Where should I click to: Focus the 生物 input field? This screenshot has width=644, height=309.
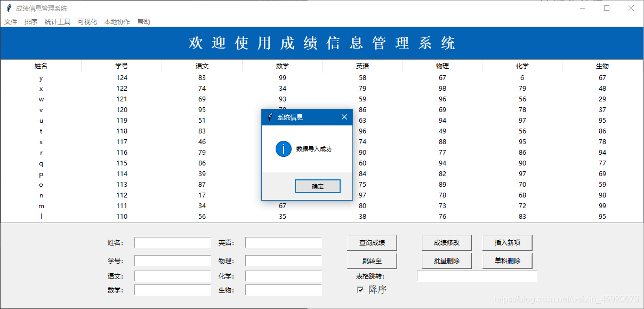284,290
